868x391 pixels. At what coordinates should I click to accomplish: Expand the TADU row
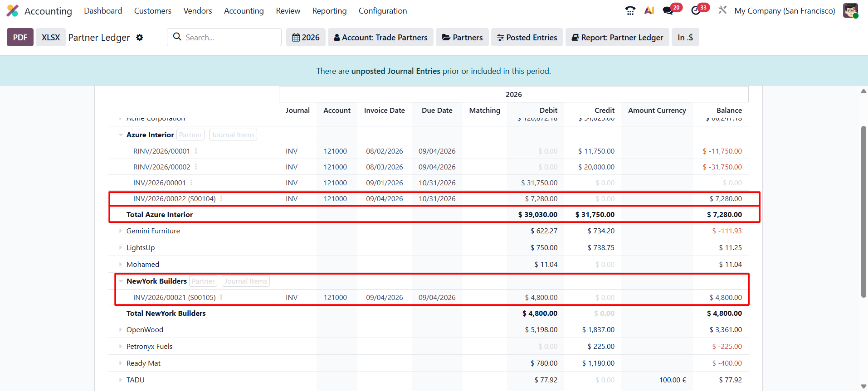(121, 380)
